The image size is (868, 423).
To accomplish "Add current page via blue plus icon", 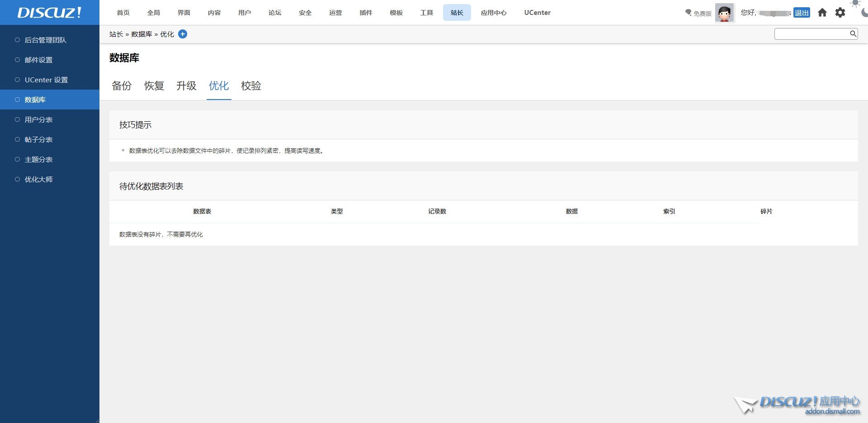I will click(183, 34).
